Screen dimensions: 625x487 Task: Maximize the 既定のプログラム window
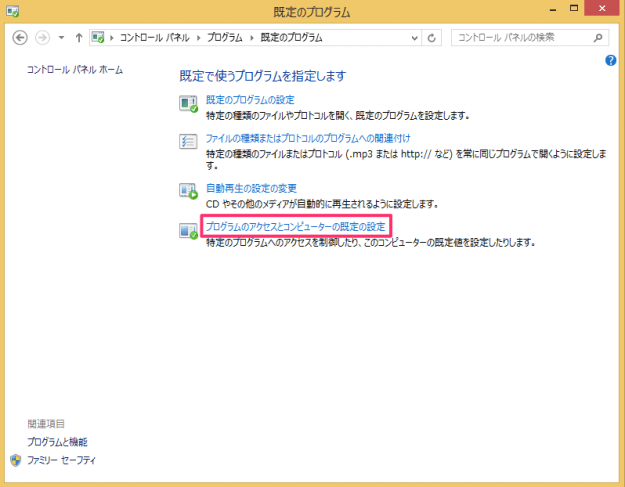coord(574,8)
